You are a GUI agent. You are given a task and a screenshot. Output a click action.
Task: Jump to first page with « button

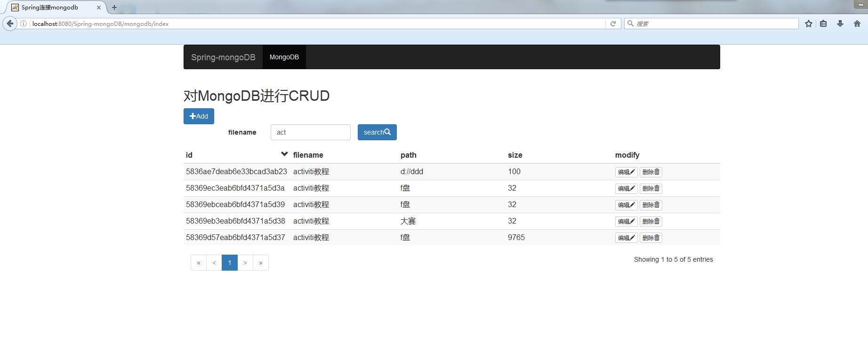tap(199, 263)
